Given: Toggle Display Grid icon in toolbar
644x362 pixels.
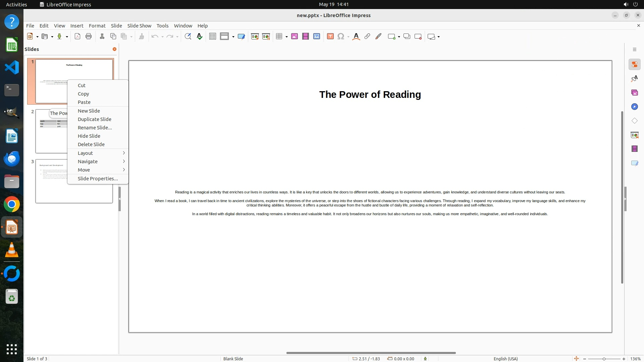Looking at the screenshot, I should (213, 37).
